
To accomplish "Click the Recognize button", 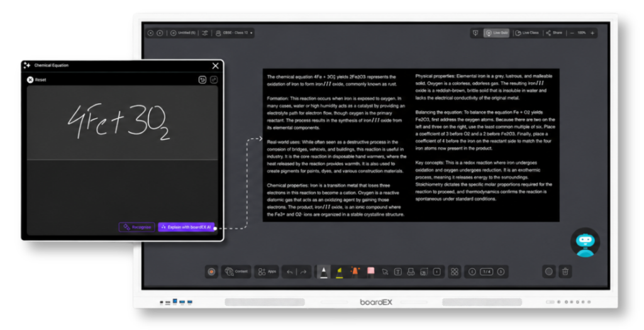I will 136,227.
